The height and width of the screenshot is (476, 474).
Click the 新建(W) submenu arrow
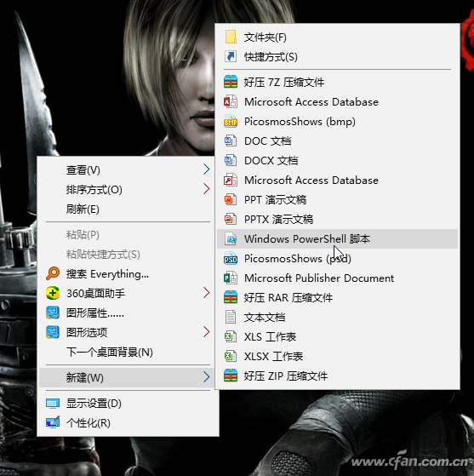(x=206, y=377)
